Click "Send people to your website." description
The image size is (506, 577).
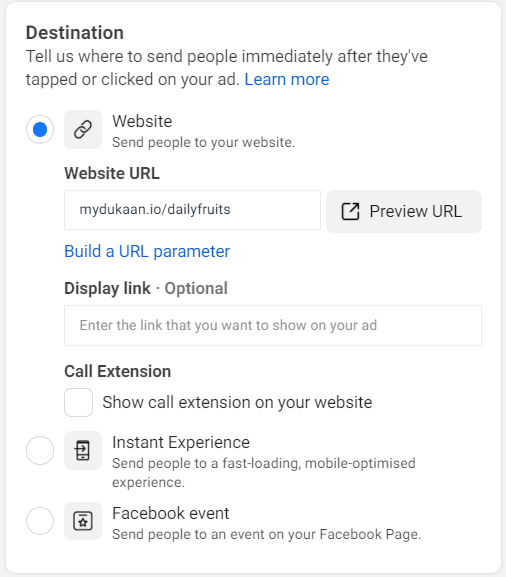click(204, 142)
